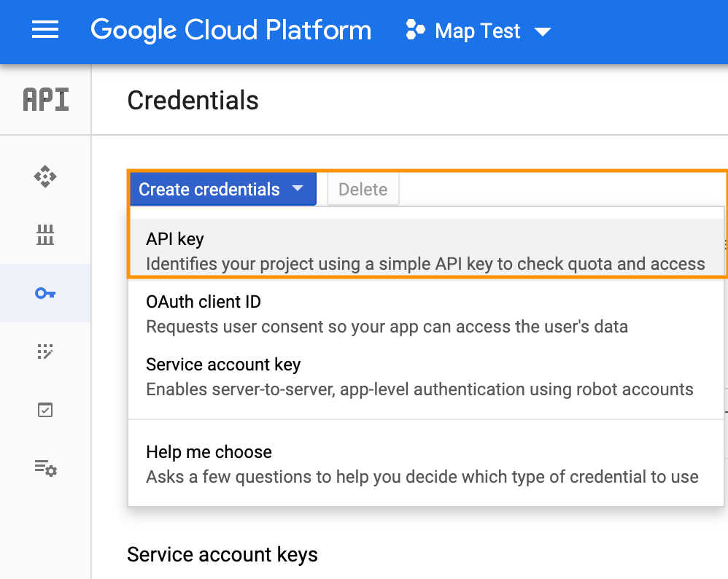Image resolution: width=728 pixels, height=579 pixels.
Task: Open the Dashboard diamond icon in sidebar
Action: pos(45,176)
